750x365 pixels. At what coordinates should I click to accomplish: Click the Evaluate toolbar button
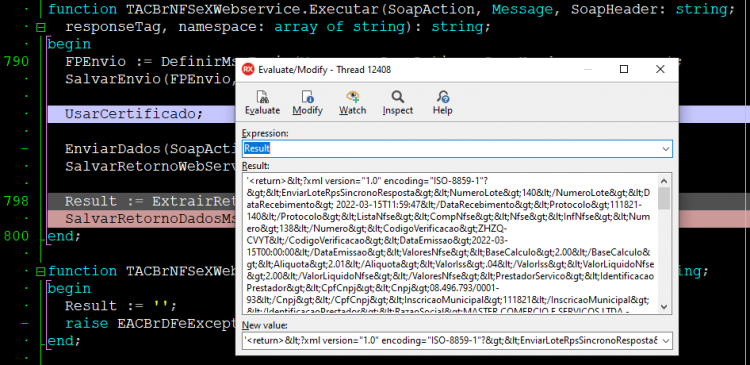click(262, 102)
